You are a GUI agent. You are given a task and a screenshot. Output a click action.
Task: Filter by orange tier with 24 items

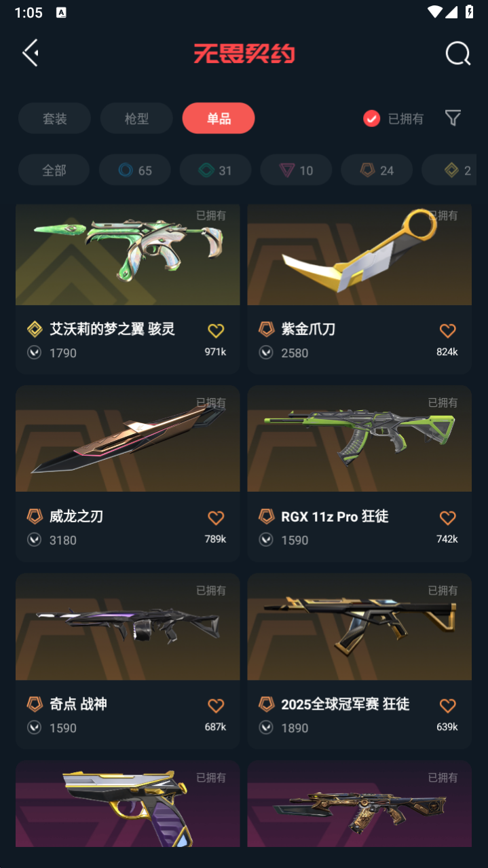[377, 170]
